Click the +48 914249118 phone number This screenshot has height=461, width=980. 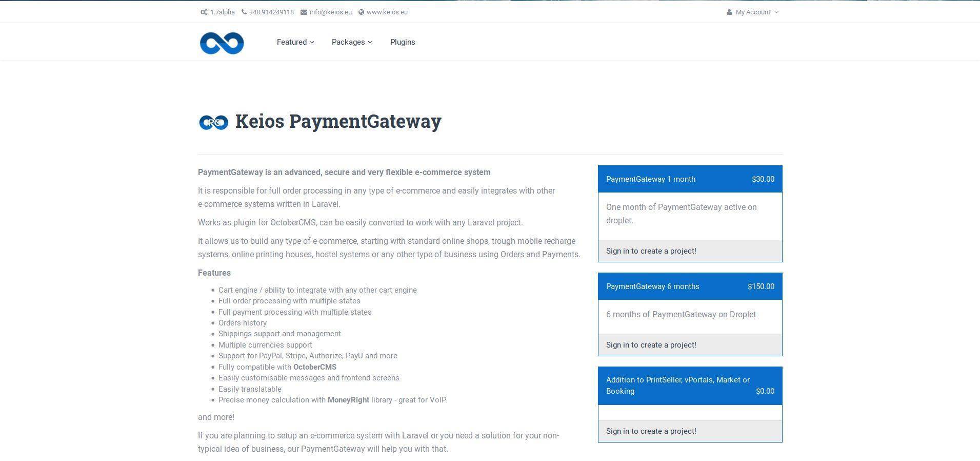(271, 12)
